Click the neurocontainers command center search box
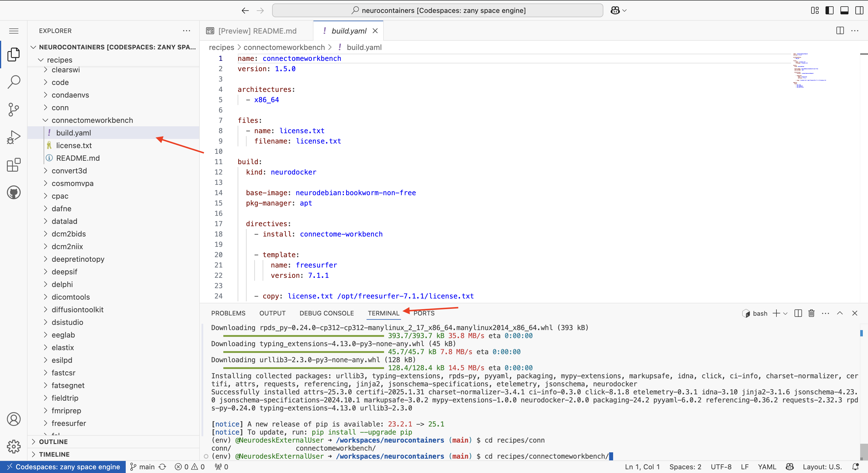The width and height of the screenshot is (868, 473). 437,10
